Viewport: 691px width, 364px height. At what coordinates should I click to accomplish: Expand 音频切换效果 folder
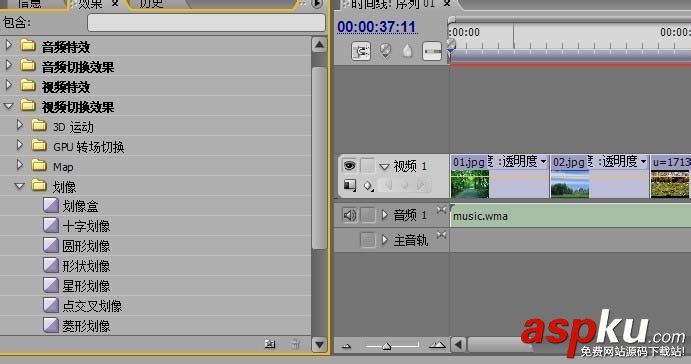click(x=8, y=65)
